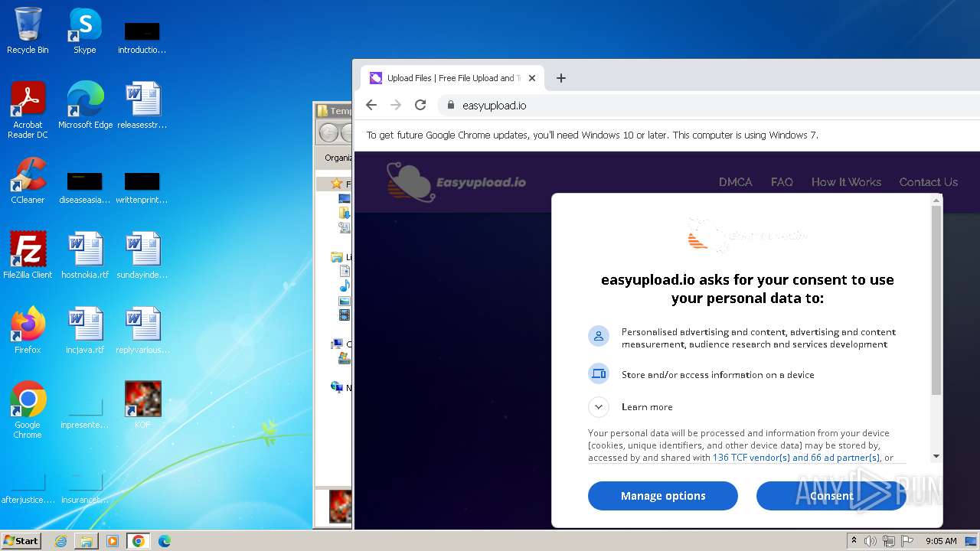Open incjava.rtf document icon
980x551 pixels.
pos(85,330)
